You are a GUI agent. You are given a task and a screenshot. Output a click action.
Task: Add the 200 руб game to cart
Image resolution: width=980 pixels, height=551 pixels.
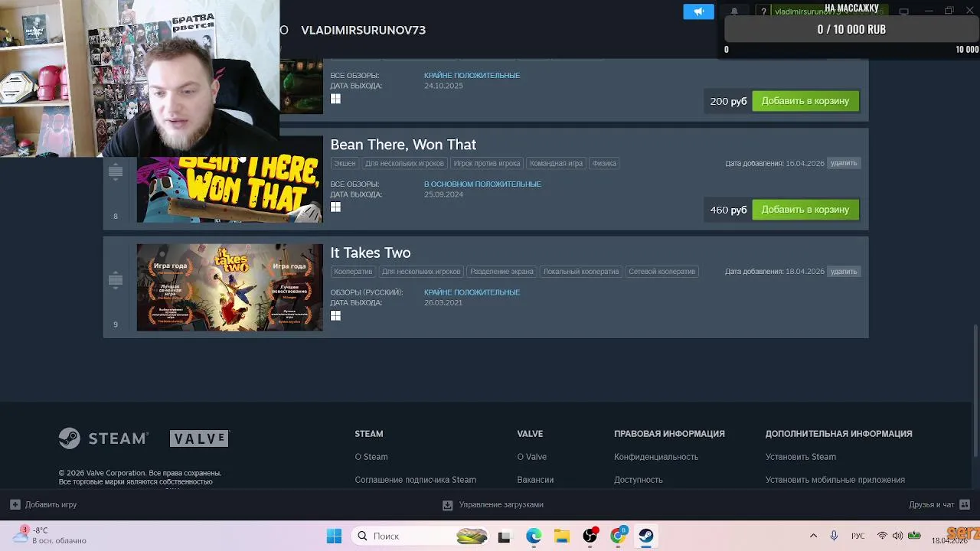805,101
